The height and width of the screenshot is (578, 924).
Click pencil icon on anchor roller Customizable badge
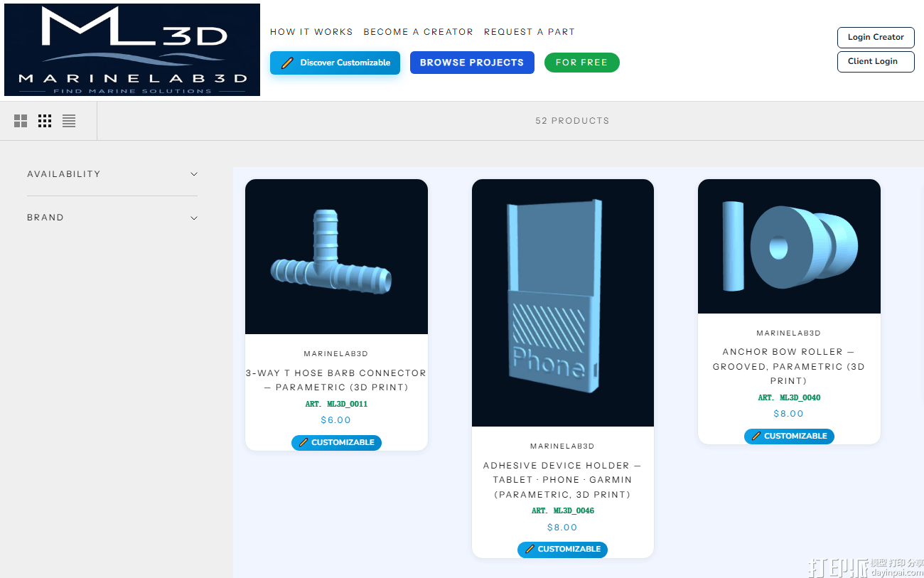[756, 436]
